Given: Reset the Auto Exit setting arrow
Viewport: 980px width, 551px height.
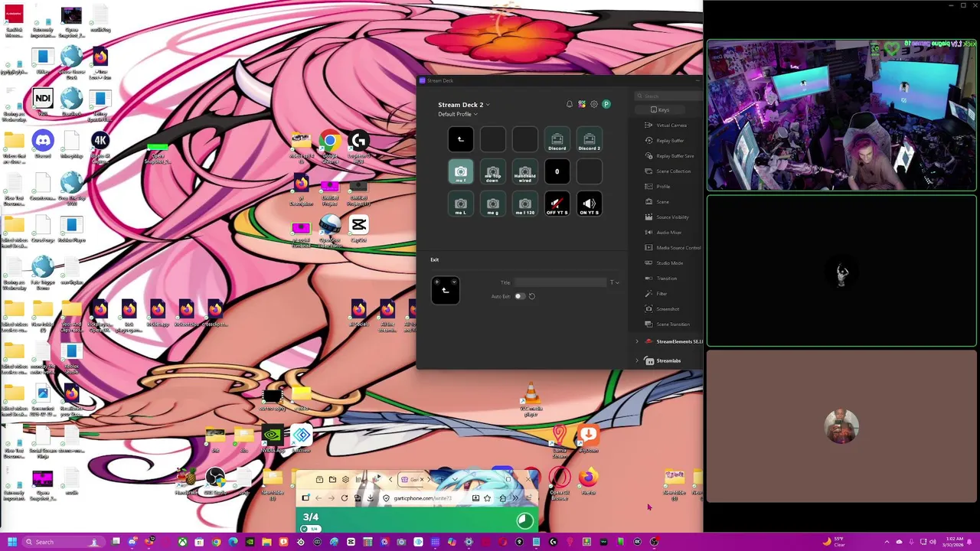Looking at the screenshot, I should pyautogui.click(x=532, y=296).
